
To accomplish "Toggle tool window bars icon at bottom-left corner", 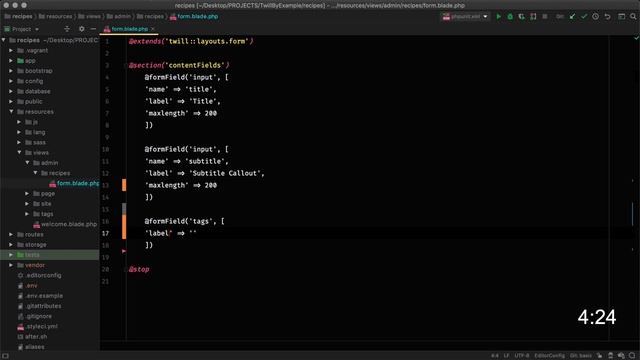I will 5,356.
